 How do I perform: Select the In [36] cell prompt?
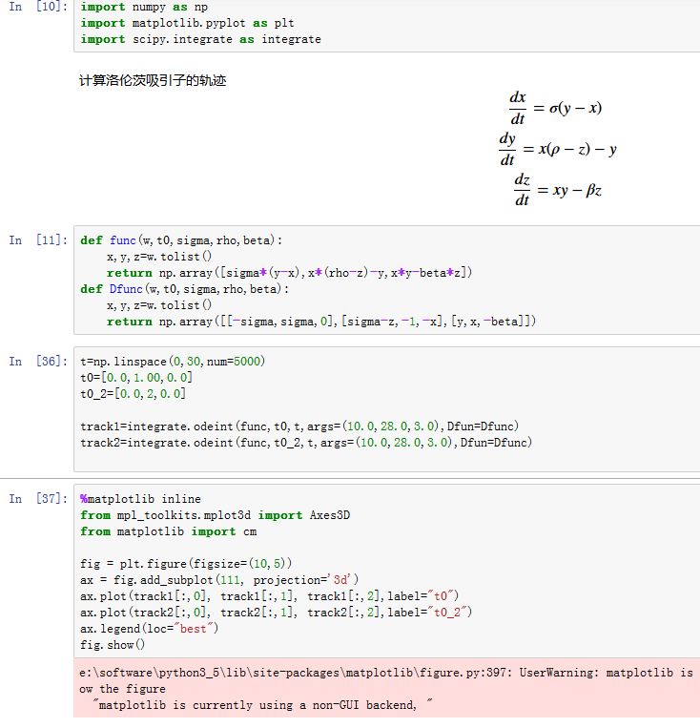[x=37, y=361]
